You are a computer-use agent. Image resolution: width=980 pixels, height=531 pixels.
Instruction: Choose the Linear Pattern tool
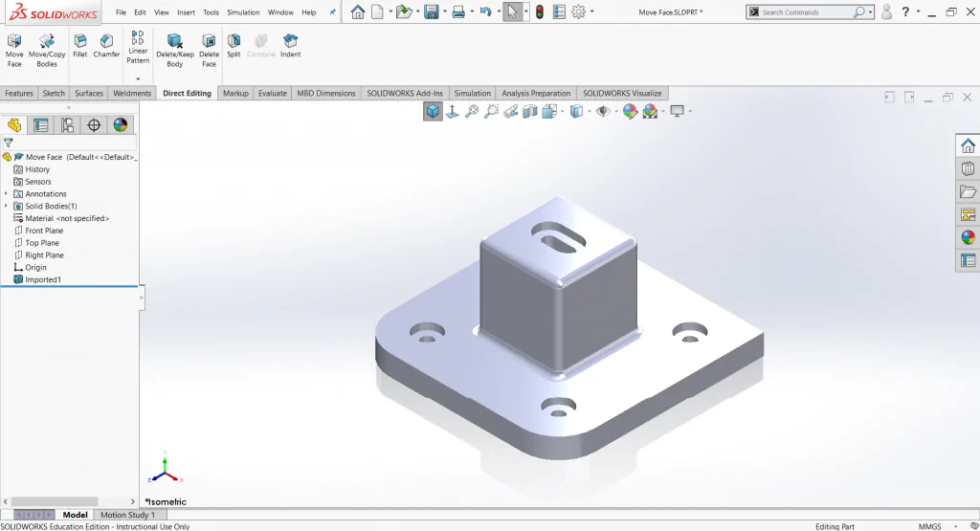click(138, 48)
